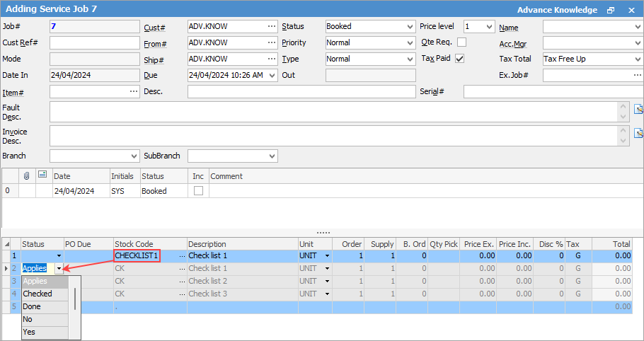Open Cust# lookup ellipsis button
This screenshot has height=341, width=644.
[272, 26]
